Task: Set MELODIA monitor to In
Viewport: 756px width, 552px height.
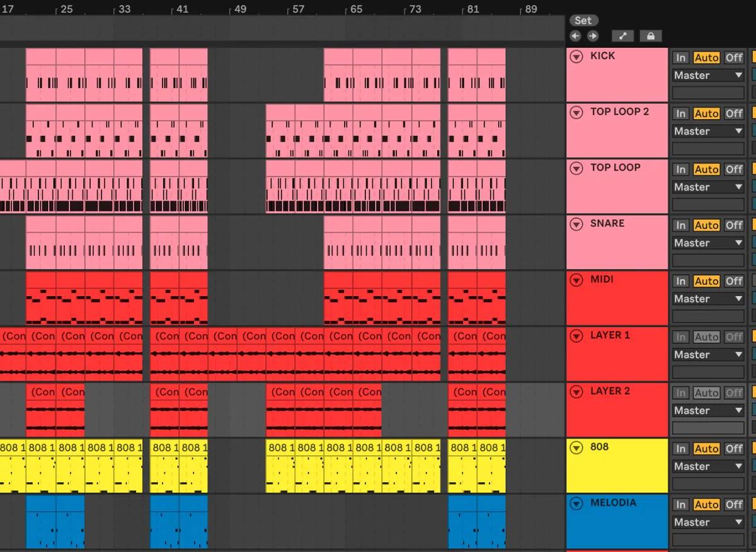Action: (x=681, y=505)
